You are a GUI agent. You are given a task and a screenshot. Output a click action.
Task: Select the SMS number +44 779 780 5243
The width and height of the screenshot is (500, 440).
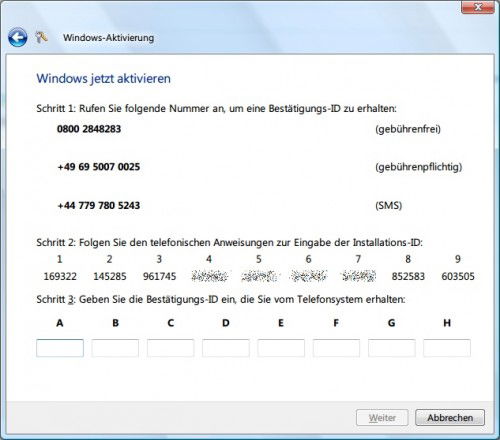[x=99, y=205]
